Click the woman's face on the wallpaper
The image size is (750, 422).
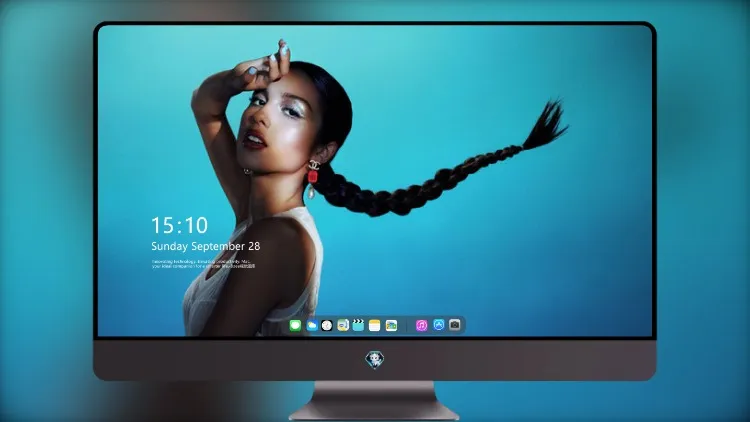[x=273, y=122]
